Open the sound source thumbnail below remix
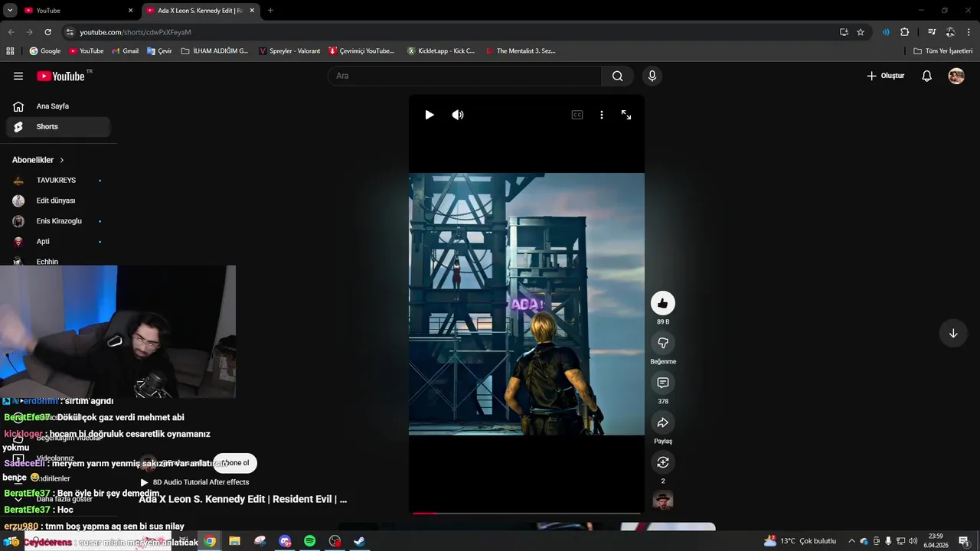The image size is (980, 551). (x=663, y=500)
